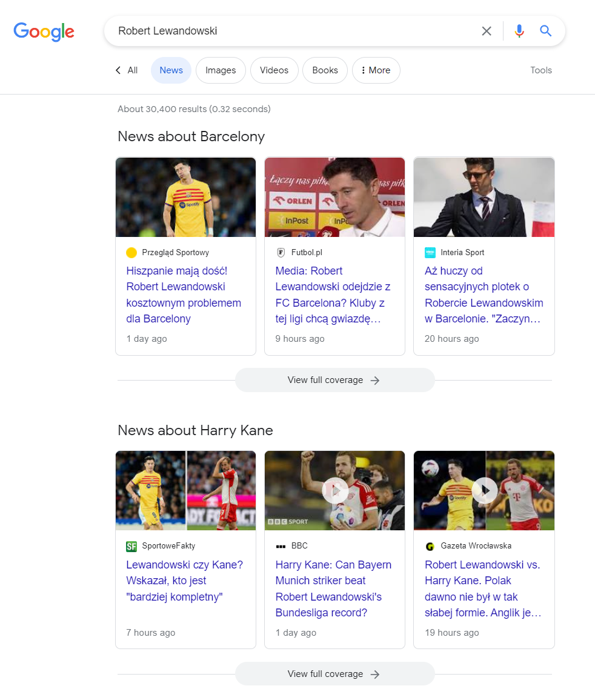Click the SportoweFakty SF source icon

point(131,547)
